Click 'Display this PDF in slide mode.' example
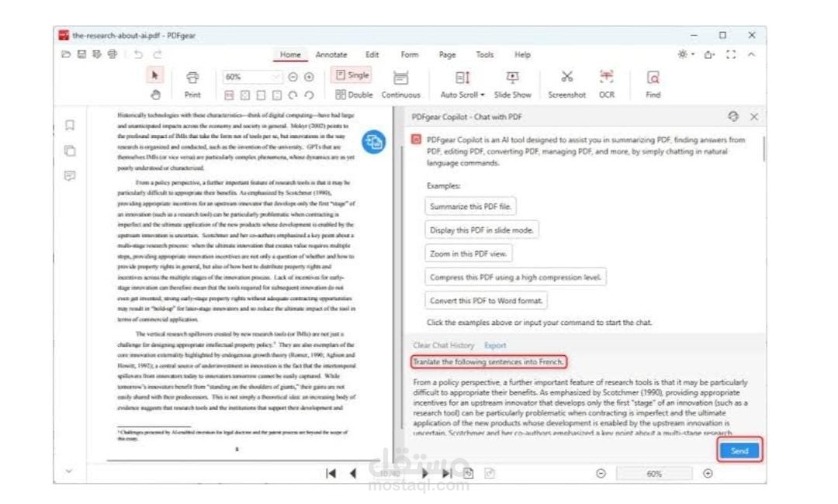Viewport: 838px width, 504px height. [x=482, y=230]
